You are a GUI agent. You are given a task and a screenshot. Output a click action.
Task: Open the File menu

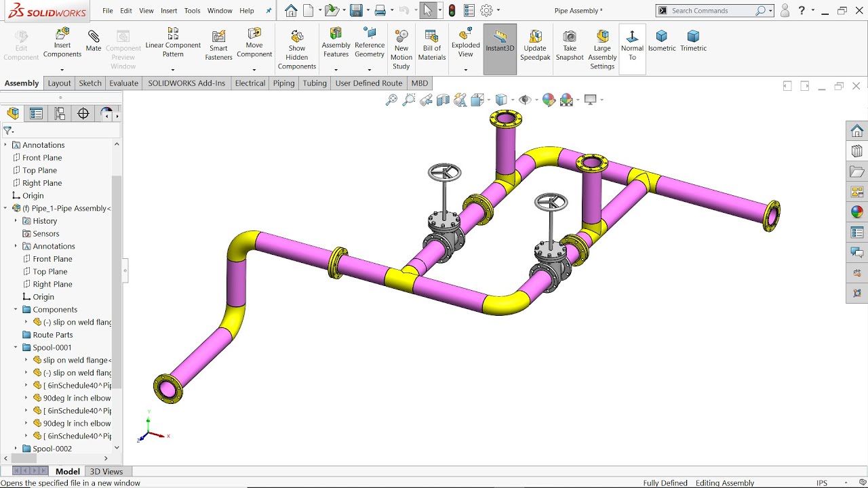click(x=108, y=11)
